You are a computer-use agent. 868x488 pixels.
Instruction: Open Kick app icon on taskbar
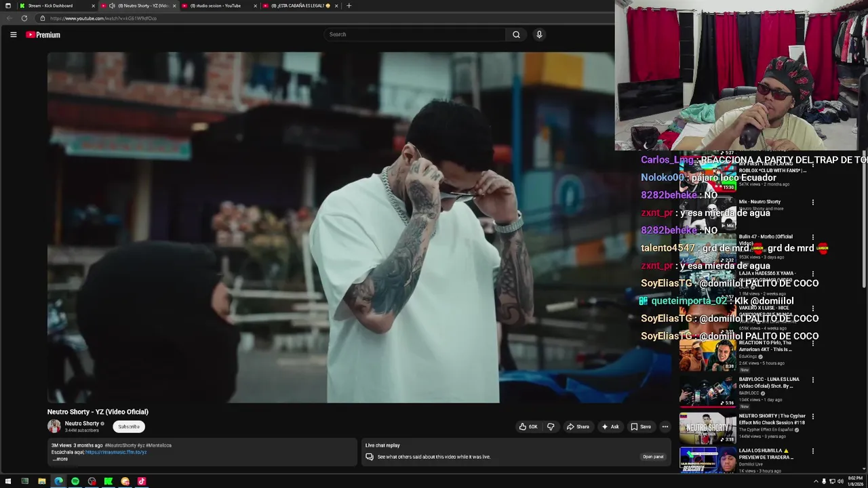(x=108, y=481)
